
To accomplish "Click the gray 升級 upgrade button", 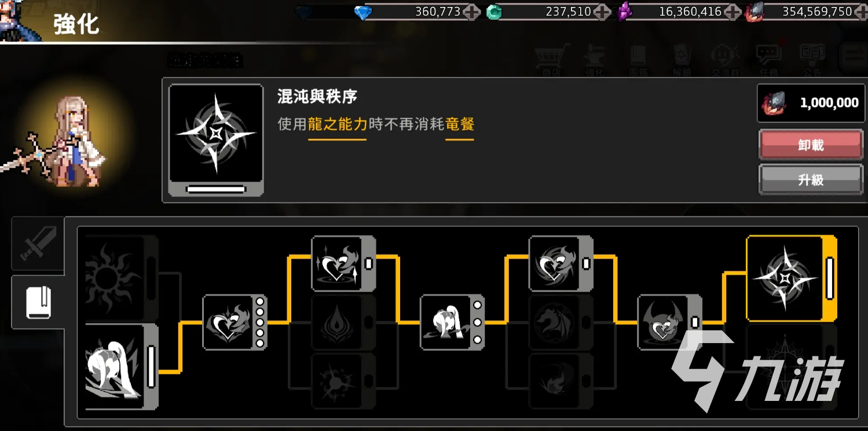I will [811, 180].
